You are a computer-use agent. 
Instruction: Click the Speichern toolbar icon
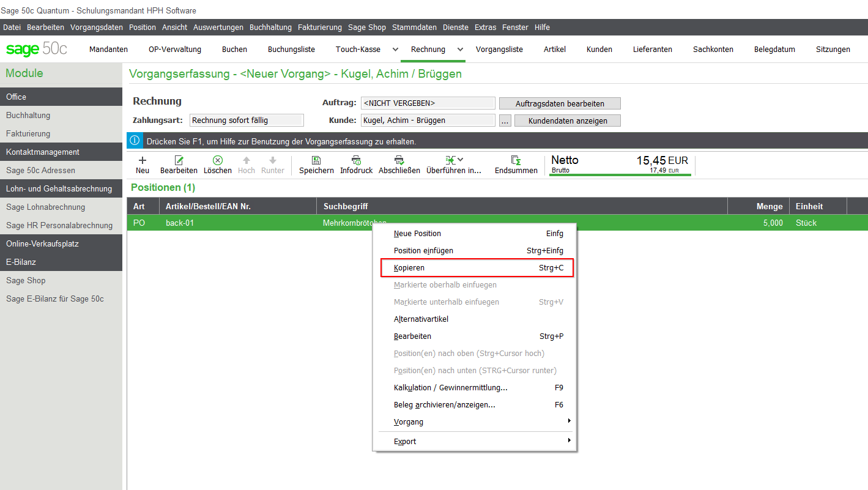tap(316, 160)
